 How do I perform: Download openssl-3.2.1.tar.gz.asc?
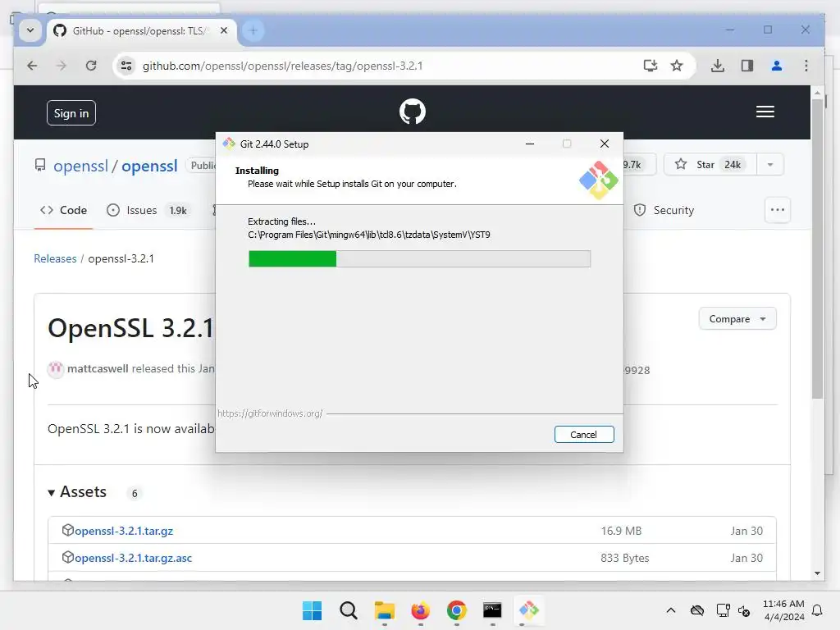134,558
